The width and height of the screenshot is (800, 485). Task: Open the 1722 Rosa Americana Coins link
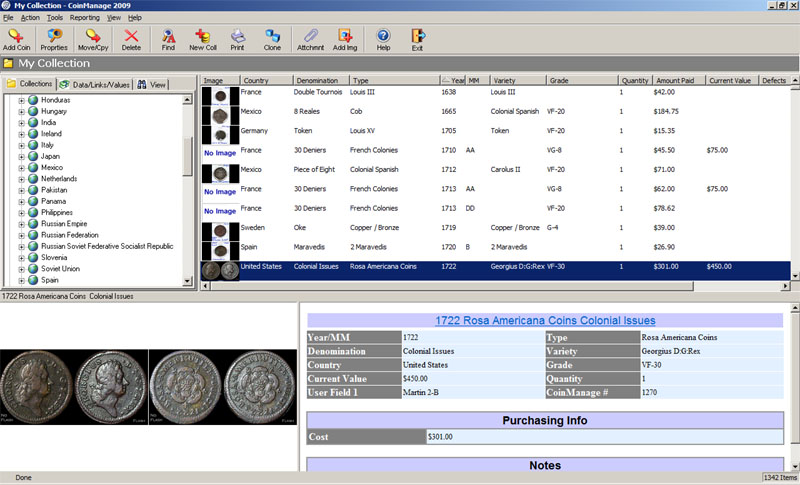(545, 320)
